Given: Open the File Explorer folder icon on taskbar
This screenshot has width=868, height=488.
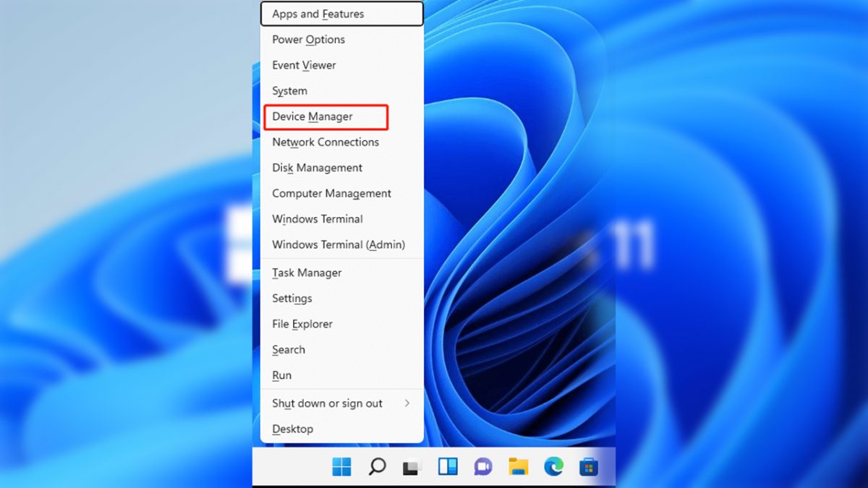Looking at the screenshot, I should [518, 467].
